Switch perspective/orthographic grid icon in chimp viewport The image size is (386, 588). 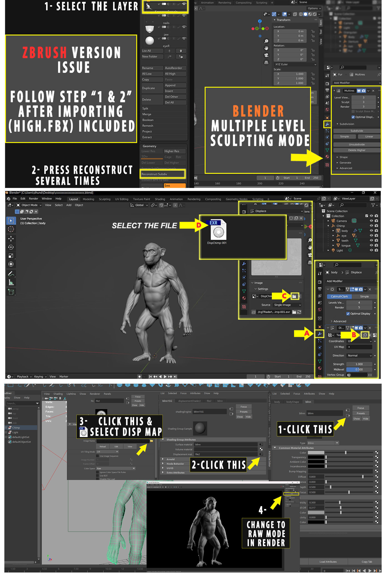(310, 262)
